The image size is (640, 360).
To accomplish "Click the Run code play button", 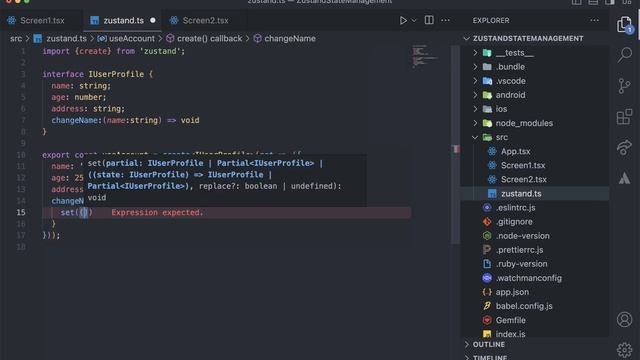I will coord(403,20).
